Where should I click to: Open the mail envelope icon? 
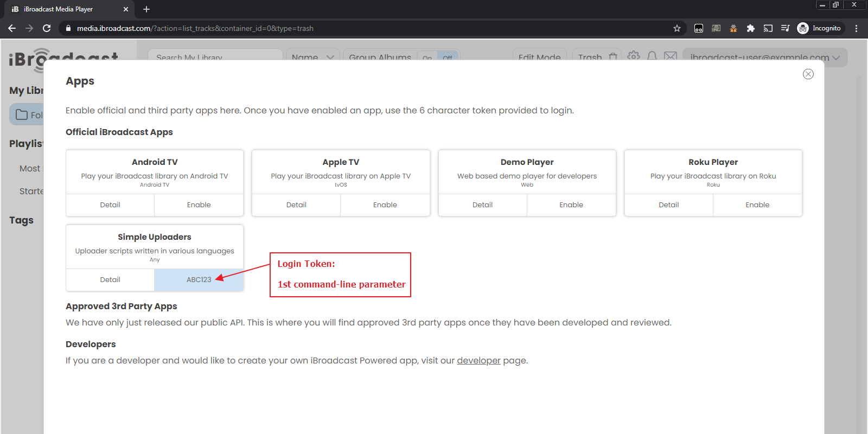pyautogui.click(x=671, y=56)
